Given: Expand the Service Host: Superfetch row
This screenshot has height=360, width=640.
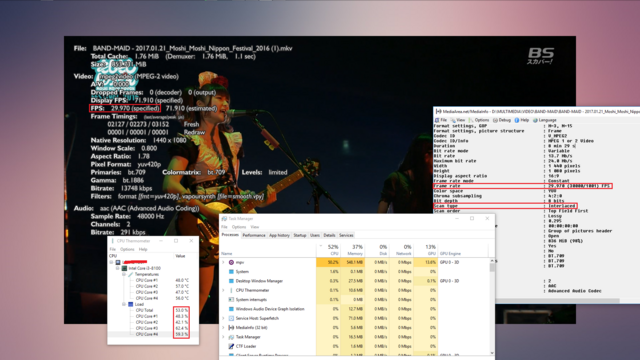Looking at the screenshot, I should [223, 318].
